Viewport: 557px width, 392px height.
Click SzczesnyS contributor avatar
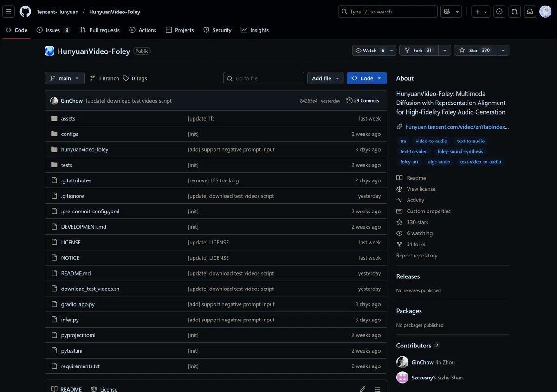[x=402, y=378]
